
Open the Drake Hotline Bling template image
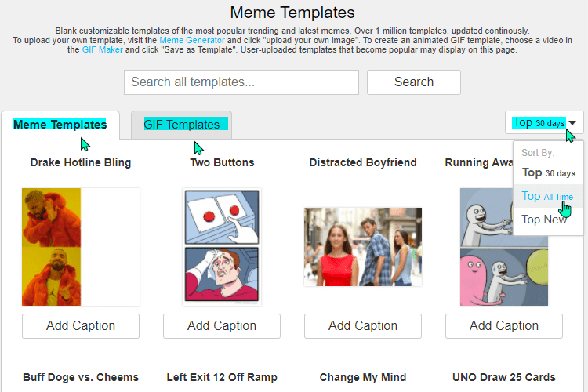pyautogui.click(x=81, y=247)
